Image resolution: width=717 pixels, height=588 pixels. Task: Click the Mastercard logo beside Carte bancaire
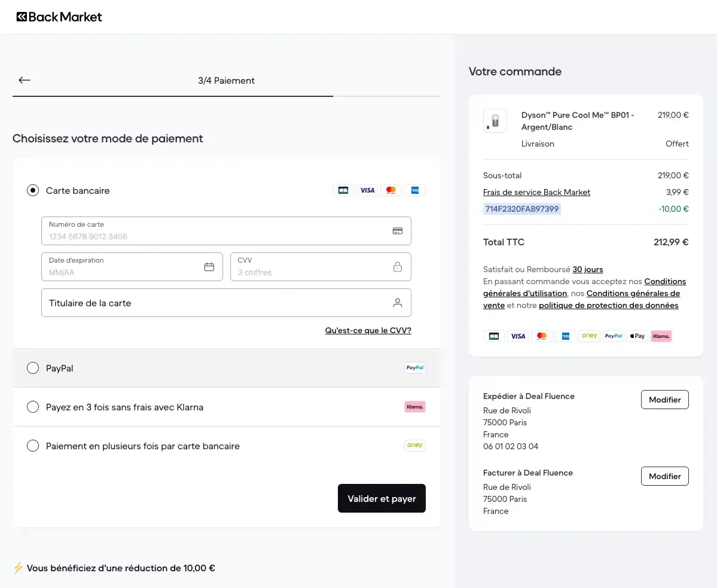point(391,190)
